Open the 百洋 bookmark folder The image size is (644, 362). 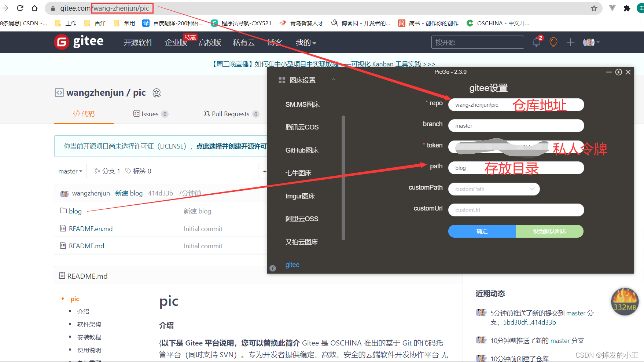[x=95, y=23]
